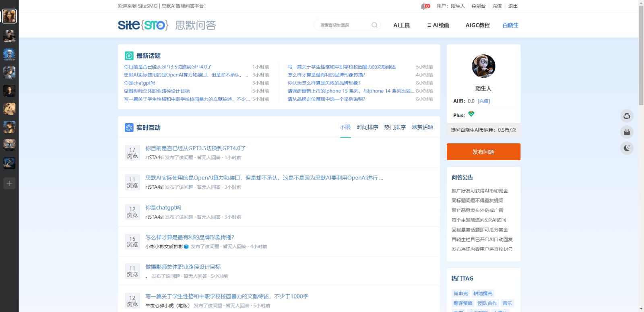The width and height of the screenshot is (644, 312).
Task: Open the notification bell icon
Action: [423, 6]
